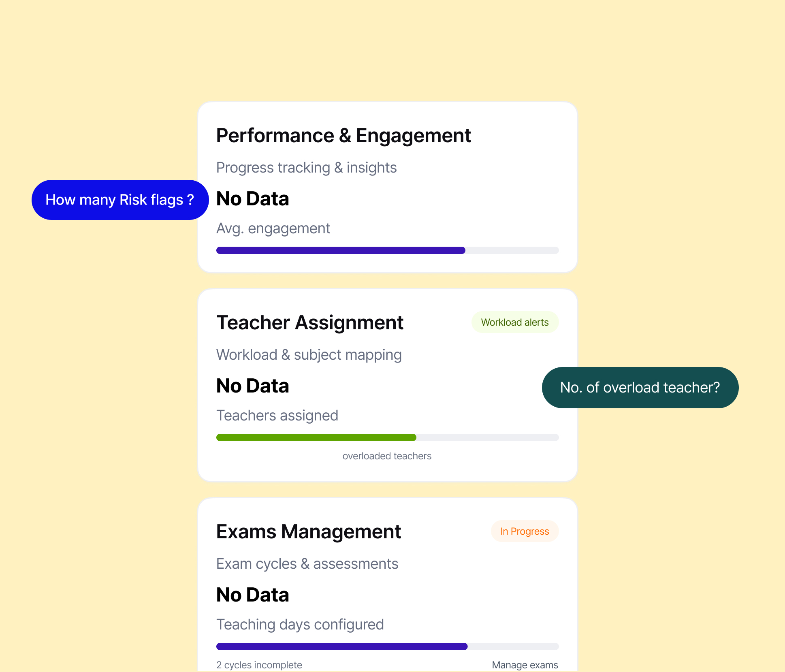785x672 pixels.
Task: Click "No Data" in Exams Management card
Action: pyautogui.click(x=253, y=595)
